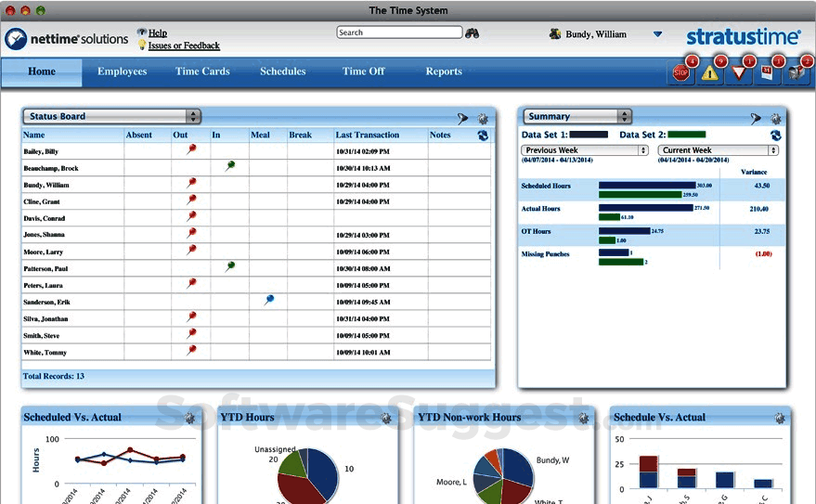Screen dimensions: 816x504
Task: Open YTD Non-work Hours gear settings
Action: (583, 418)
